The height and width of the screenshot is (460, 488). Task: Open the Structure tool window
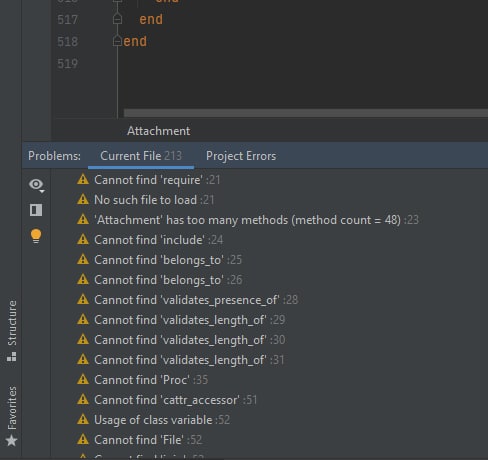point(12,330)
